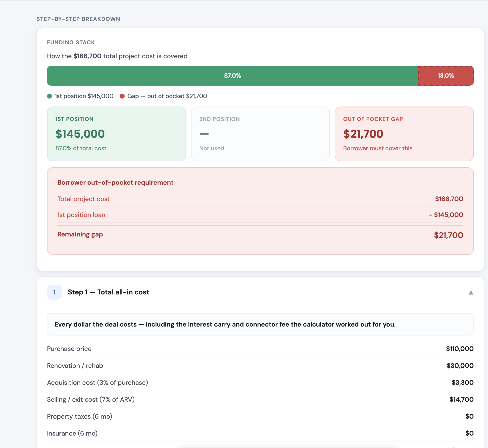Click the red 13.0% gap bar segment
This screenshot has height=448, width=488.
[x=446, y=76]
